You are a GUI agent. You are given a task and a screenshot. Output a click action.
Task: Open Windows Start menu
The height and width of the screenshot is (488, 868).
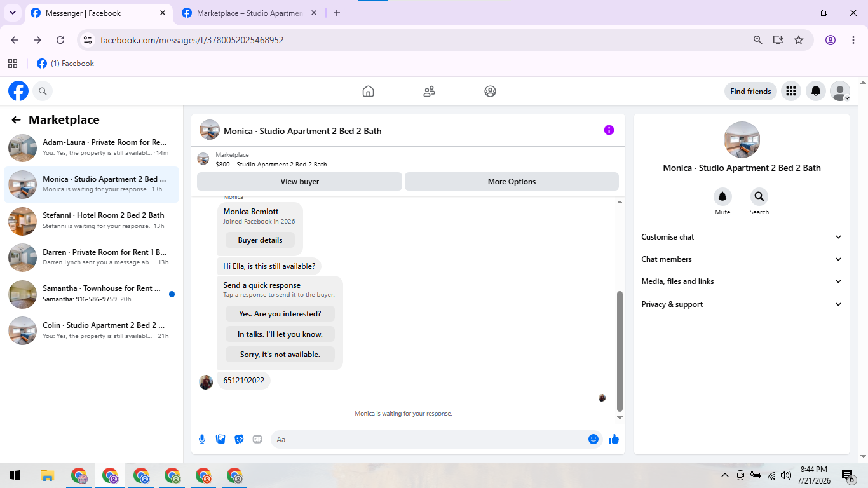coord(15,475)
